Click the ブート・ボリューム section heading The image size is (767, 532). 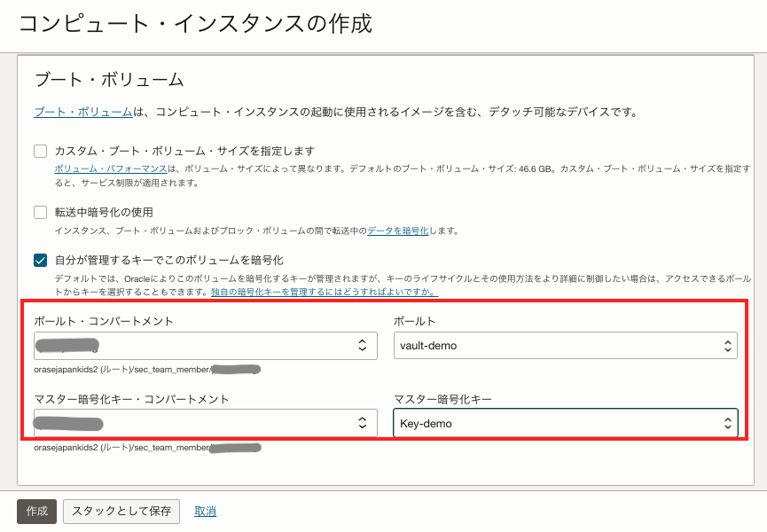[x=108, y=80]
